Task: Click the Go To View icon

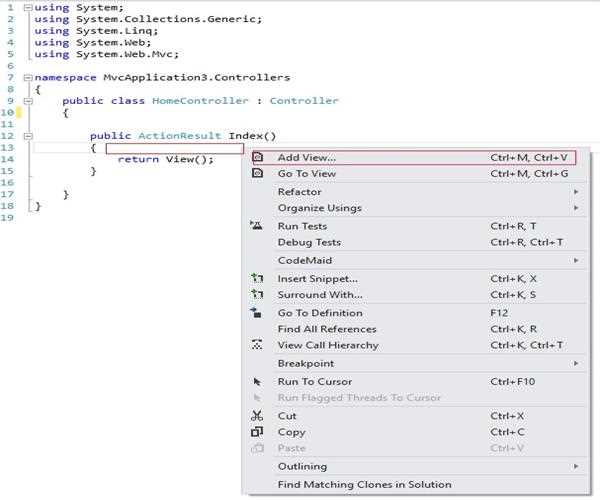Action: [x=257, y=174]
